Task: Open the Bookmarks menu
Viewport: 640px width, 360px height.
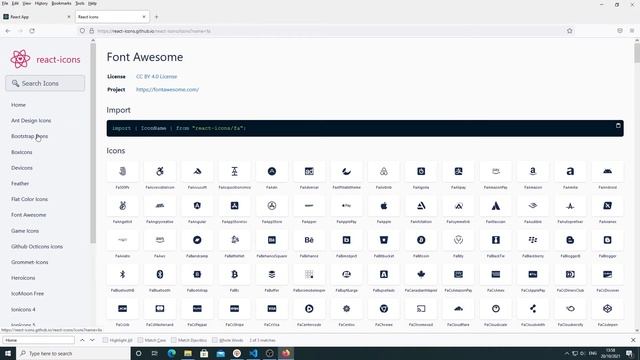Action: tap(61, 3)
